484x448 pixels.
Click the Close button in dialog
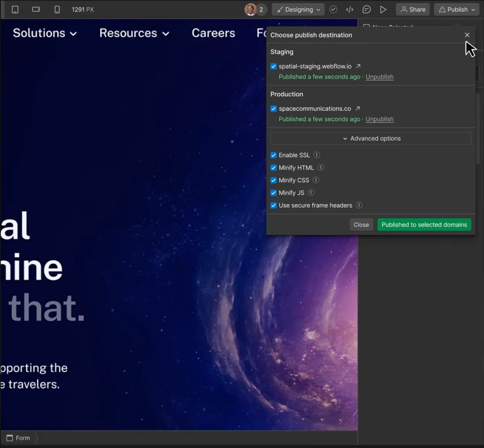361,225
